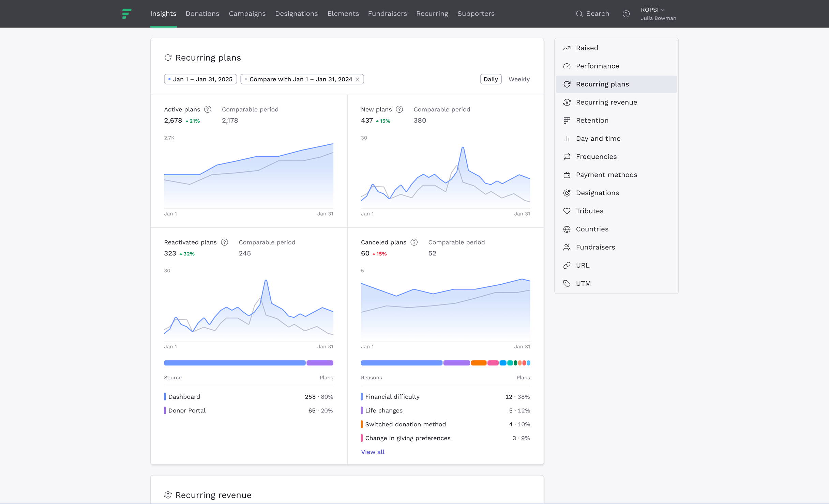Image resolution: width=829 pixels, height=504 pixels.
Task: Click the View all cancellation reasons link
Action: (x=373, y=452)
